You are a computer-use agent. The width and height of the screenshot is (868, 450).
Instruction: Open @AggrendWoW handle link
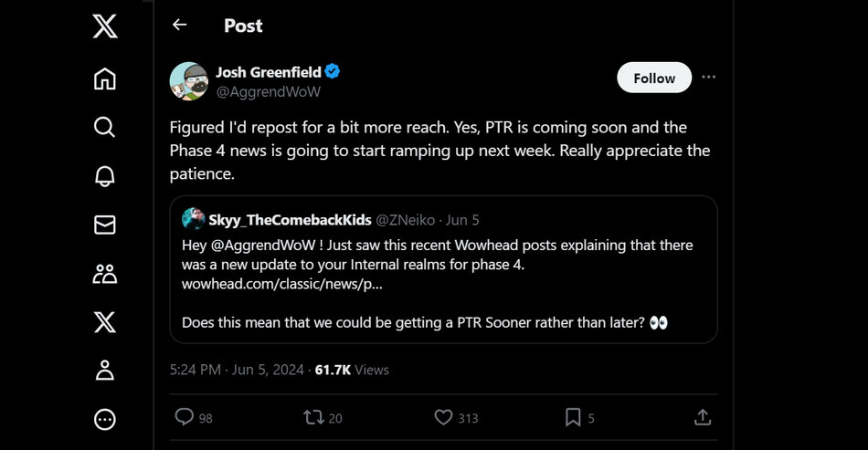click(x=268, y=91)
